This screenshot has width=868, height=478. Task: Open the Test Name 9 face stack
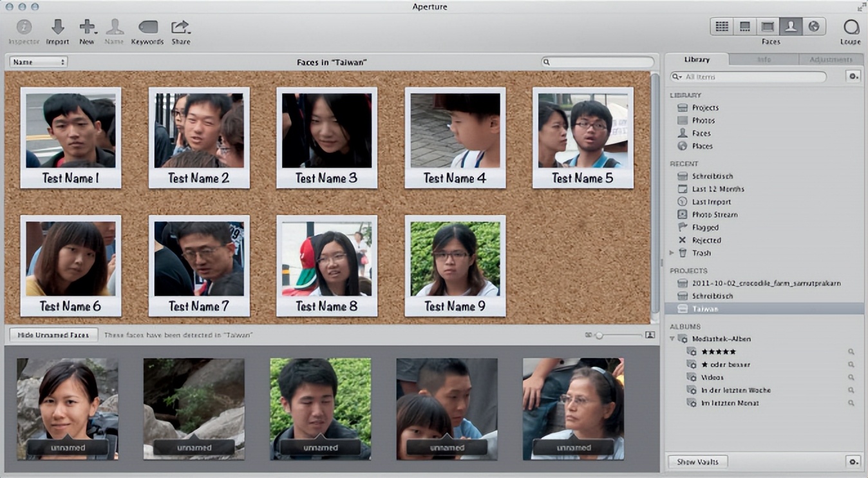click(x=455, y=266)
